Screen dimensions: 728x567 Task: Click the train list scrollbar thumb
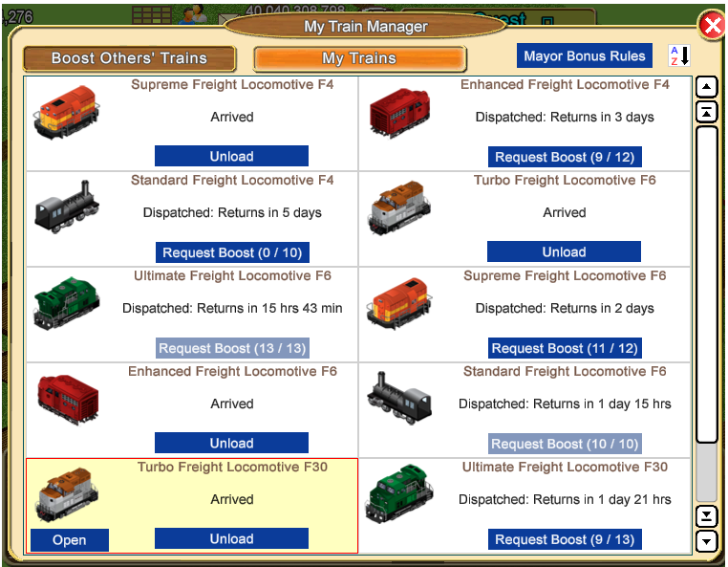coord(707,284)
